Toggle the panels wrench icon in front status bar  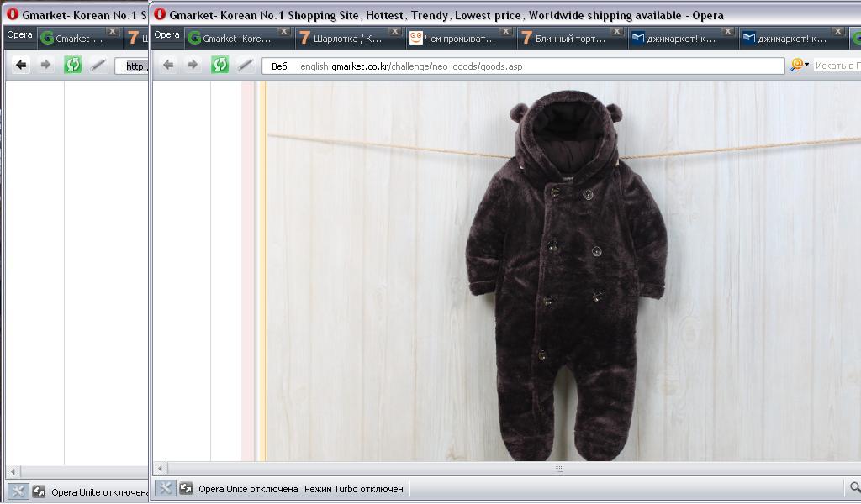click(165, 488)
